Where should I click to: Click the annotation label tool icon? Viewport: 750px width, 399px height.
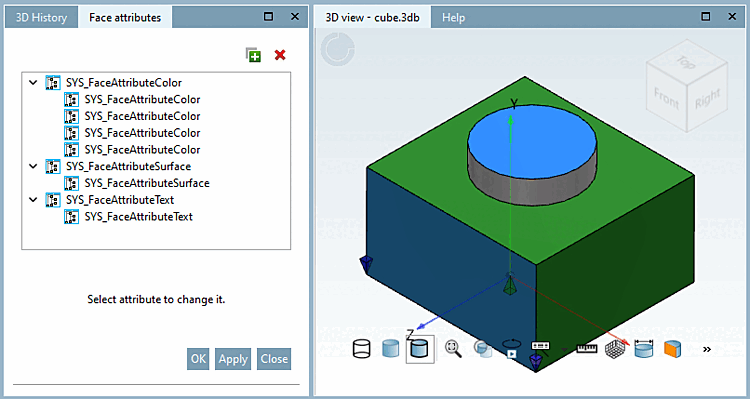pyautogui.click(x=541, y=346)
